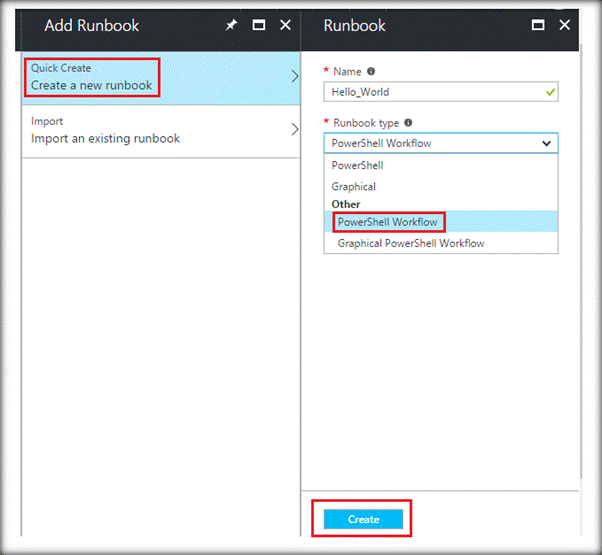Expand the Quick Create chevron arrow
The image size is (602, 555).
tap(294, 77)
